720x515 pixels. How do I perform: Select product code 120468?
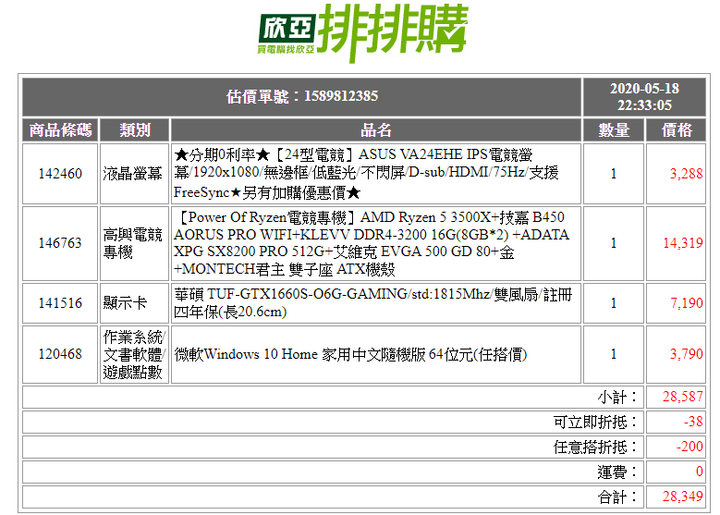click(60, 354)
